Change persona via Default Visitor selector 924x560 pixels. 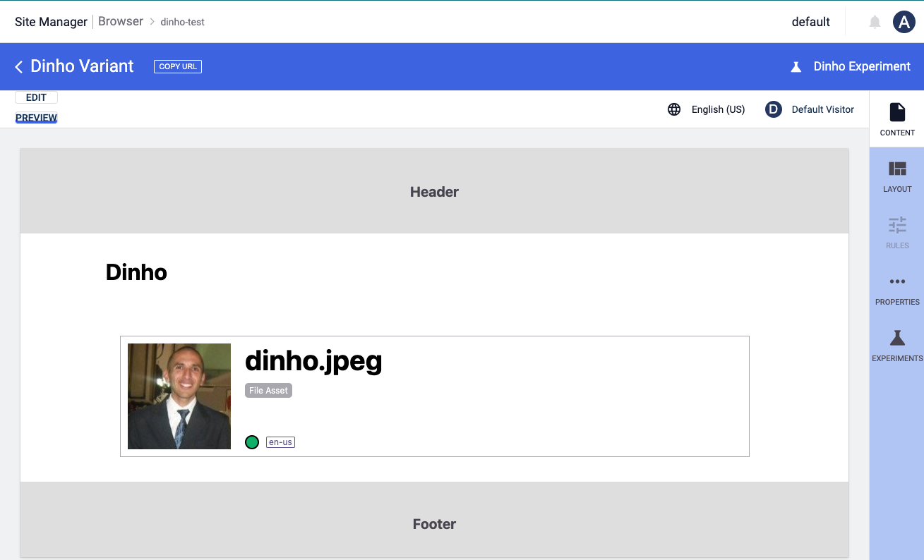[x=822, y=109]
